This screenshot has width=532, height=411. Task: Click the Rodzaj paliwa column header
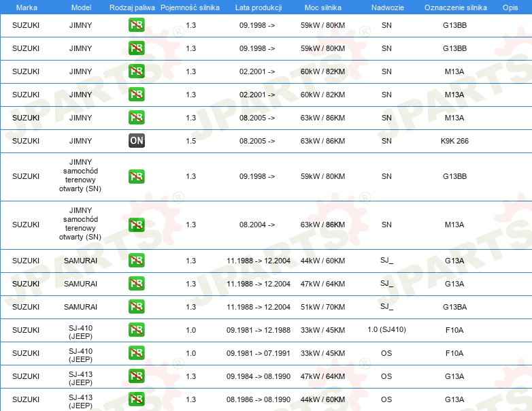tap(132, 7)
